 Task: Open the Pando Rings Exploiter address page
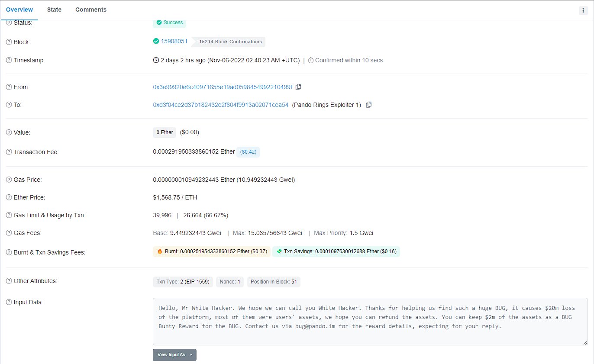click(x=221, y=104)
